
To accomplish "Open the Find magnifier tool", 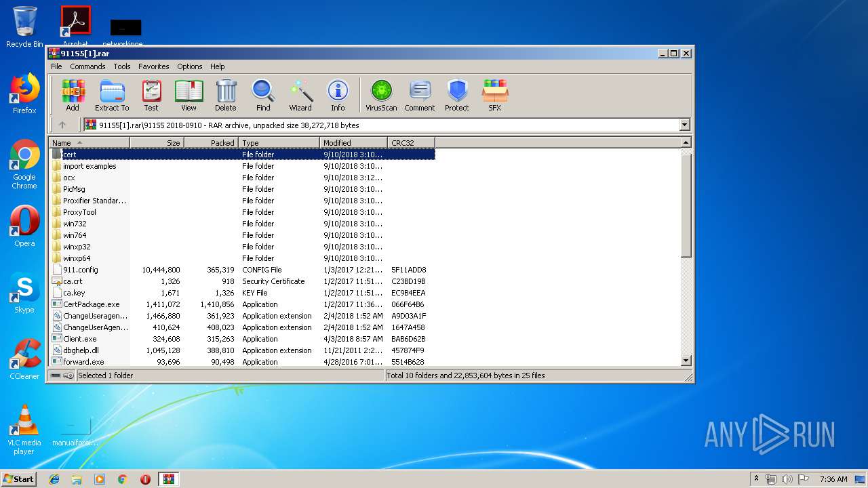I will [263, 95].
